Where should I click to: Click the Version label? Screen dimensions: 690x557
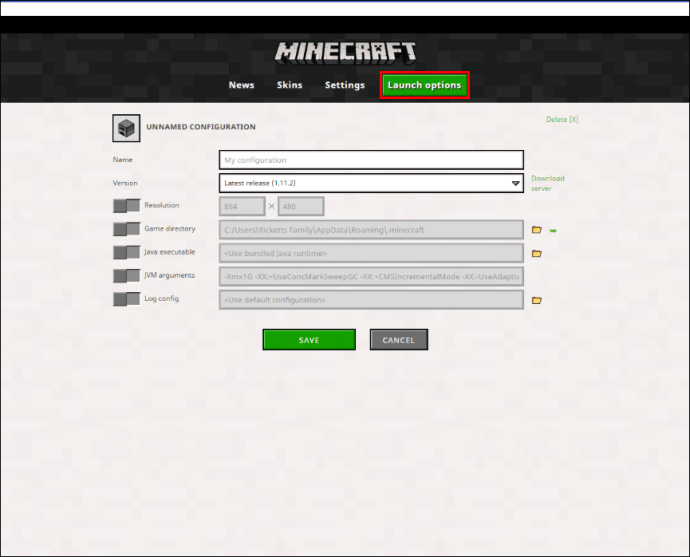coord(125,183)
